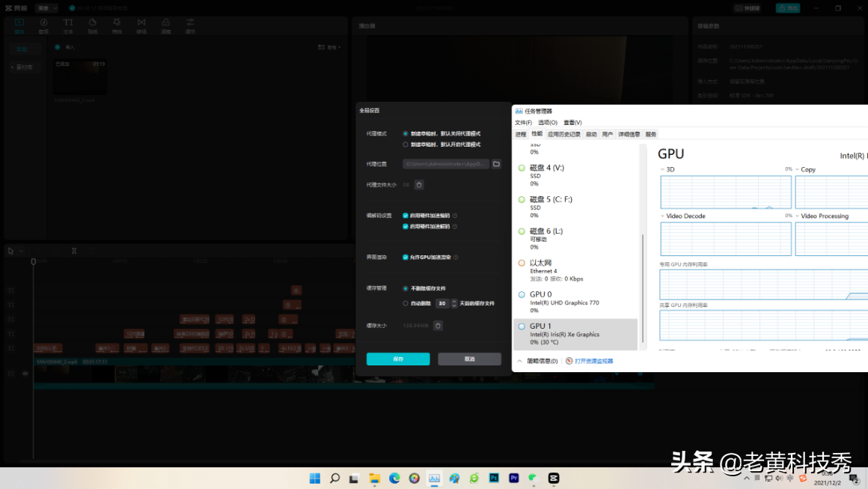Open the resource monitor link

(x=593, y=361)
